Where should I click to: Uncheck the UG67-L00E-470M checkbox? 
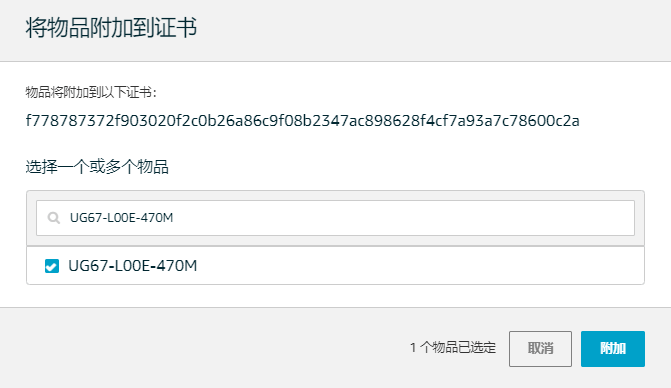pyautogui.click(x=52, y=266)
